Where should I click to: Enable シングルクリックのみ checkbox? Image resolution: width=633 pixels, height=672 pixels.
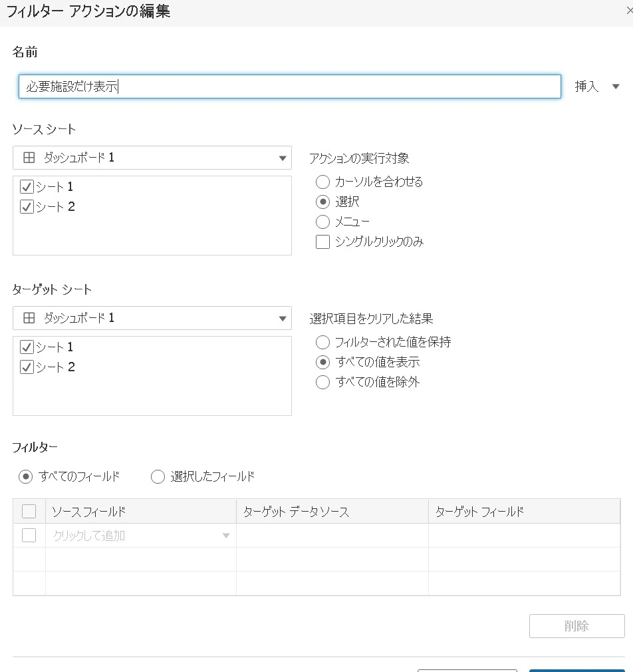322,242
